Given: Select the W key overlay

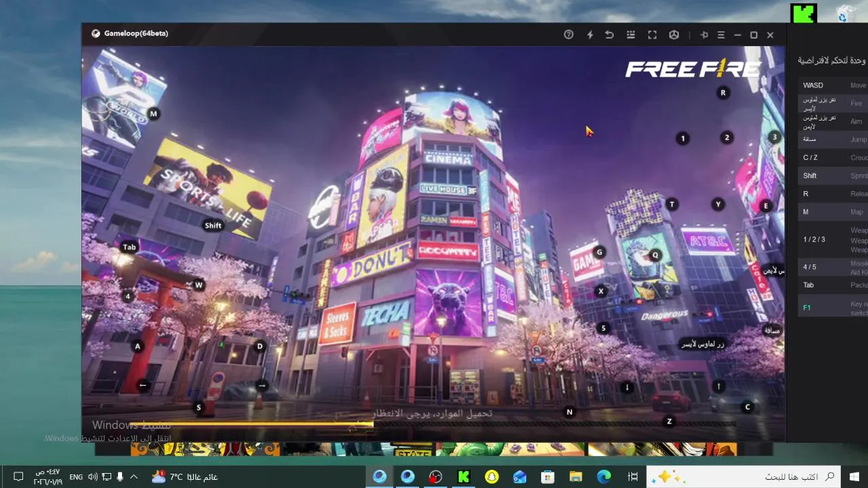Looking at the screenshot, I should tap(199, 285).
